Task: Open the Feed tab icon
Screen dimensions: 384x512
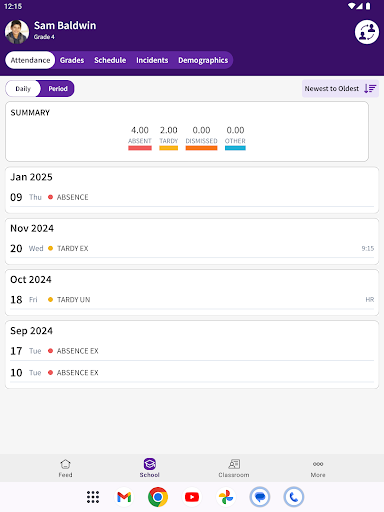Action: (x=65, y=464)
